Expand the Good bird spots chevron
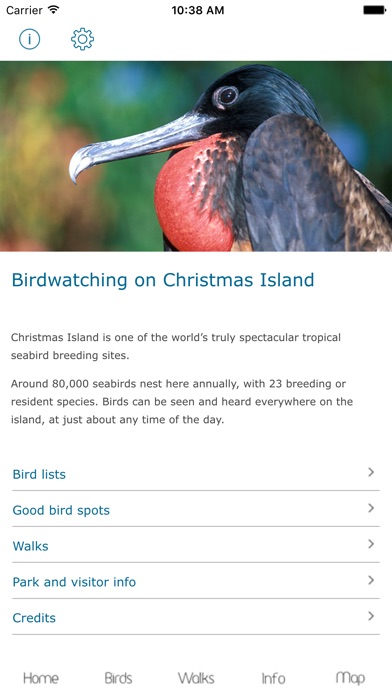The width and height of the screenshot is (392, 696). pos(371,508)
